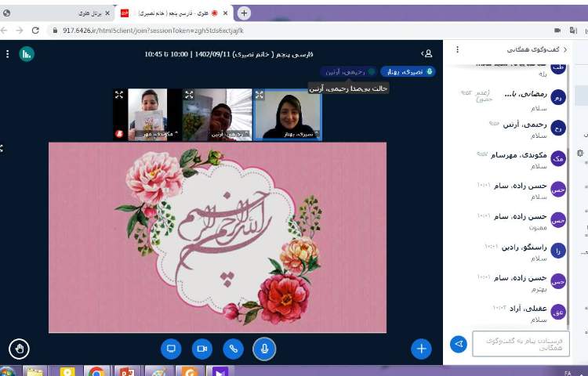Open a new browser tab
Image resolution: width=588 pixels, height=376 pixels.
point(244,13)
